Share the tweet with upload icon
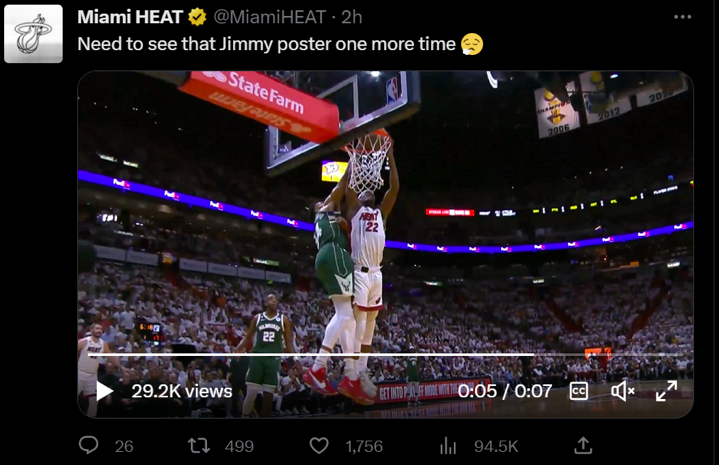Viewport: 719px width, 466px height. pos(583,445)
